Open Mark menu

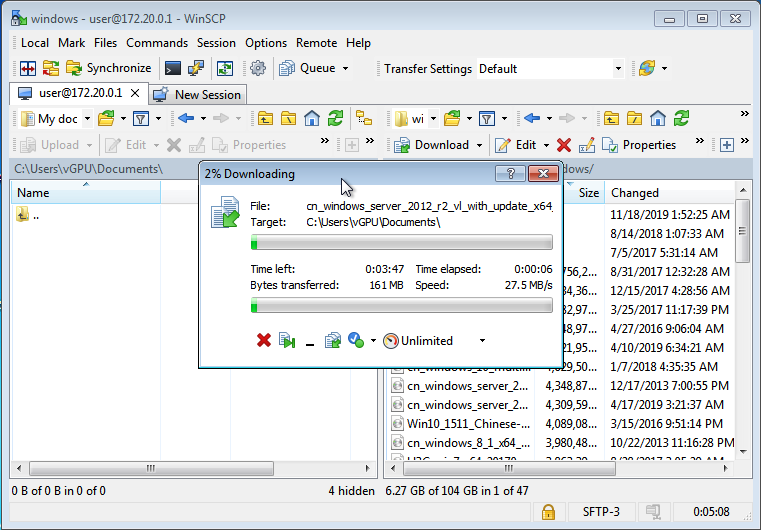click(x=71, y=43)
